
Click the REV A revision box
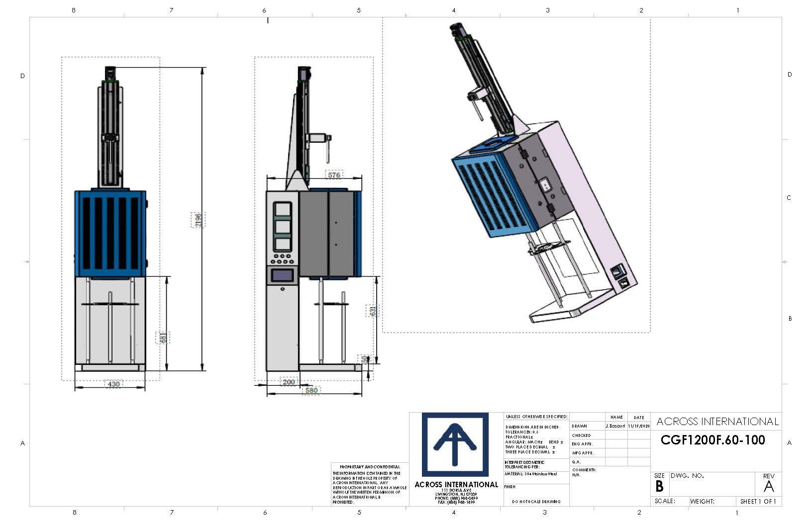click(x=768, y=483)
